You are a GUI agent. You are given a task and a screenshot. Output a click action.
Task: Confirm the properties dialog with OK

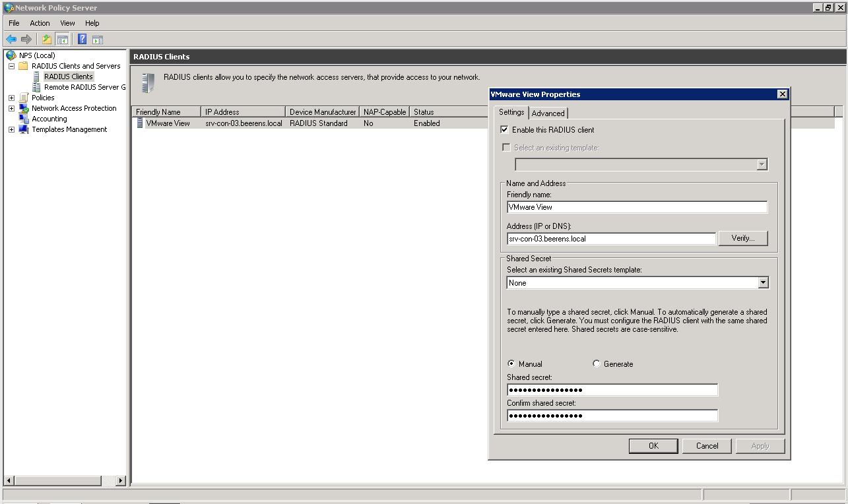[x=653, y=446]
